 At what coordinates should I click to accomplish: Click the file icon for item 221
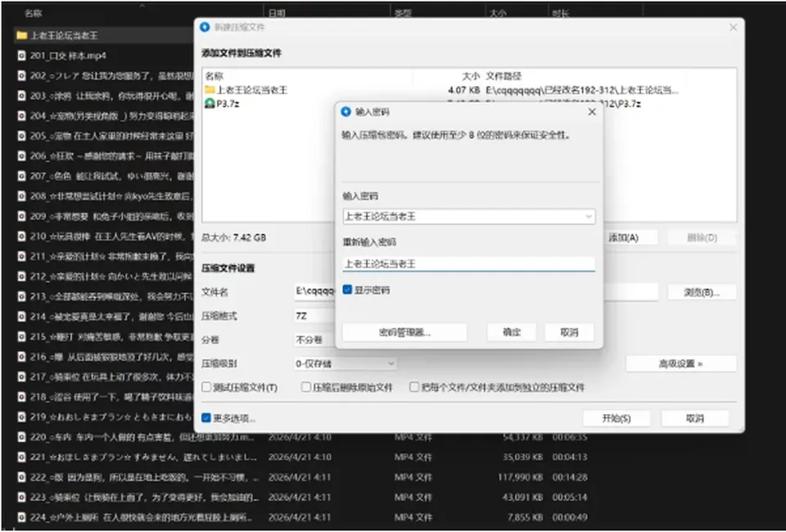point(21,457)
